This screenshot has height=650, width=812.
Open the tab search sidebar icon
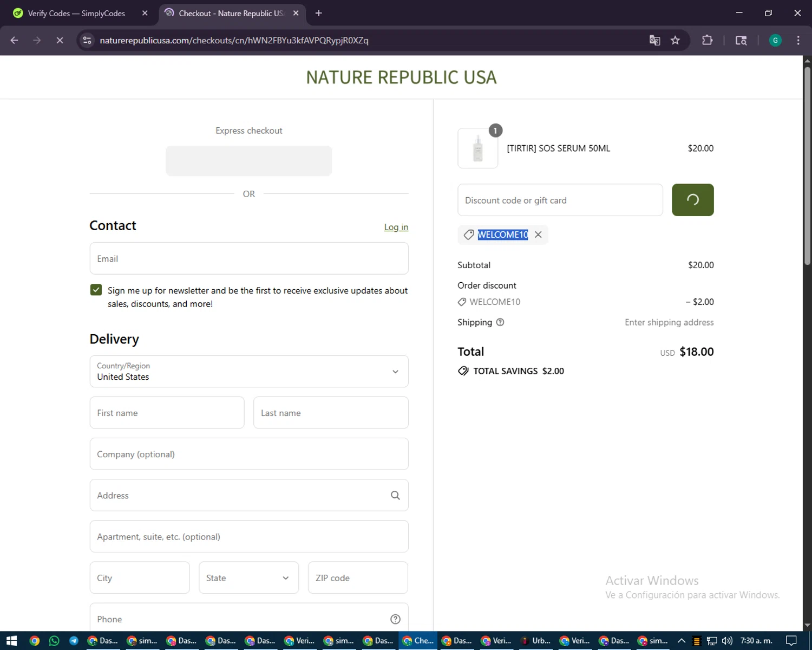(741, 40)
